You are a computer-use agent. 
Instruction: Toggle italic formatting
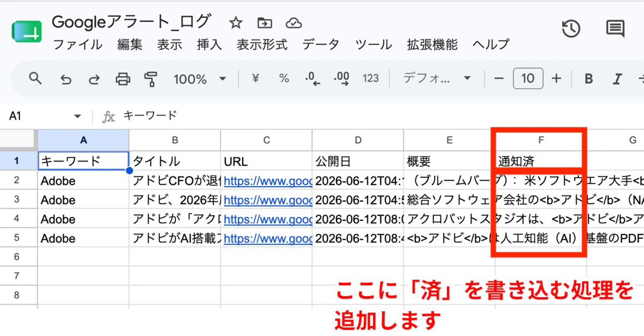[617, 78]
